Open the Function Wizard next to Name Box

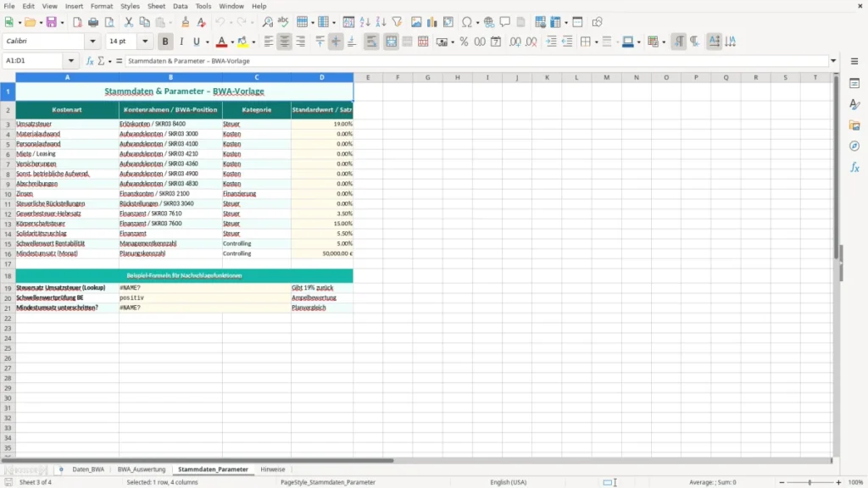(x=90, y=61)
